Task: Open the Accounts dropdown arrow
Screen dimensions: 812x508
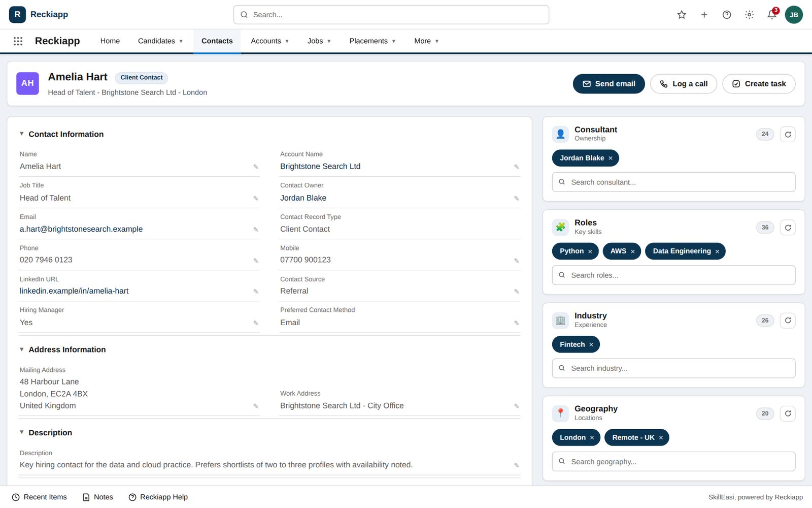Action: [287, 42]
